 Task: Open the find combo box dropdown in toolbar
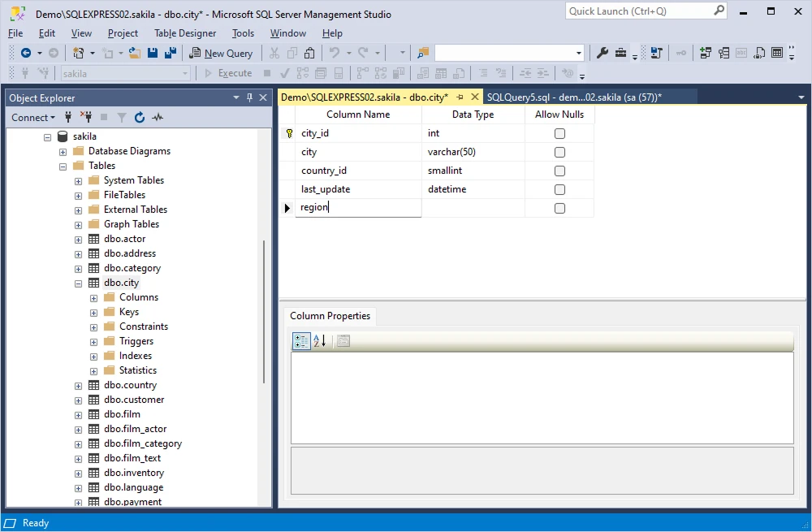click(x=579, y=53)
